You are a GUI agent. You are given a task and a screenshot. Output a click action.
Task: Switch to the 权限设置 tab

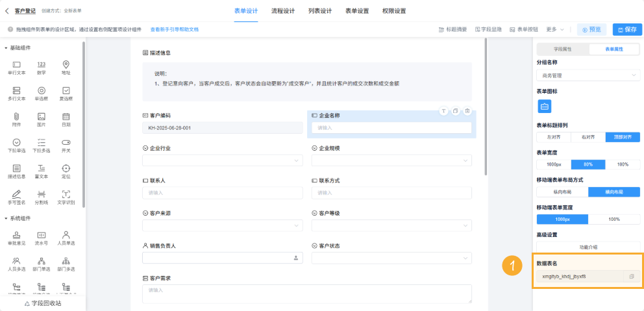point(394,11)
